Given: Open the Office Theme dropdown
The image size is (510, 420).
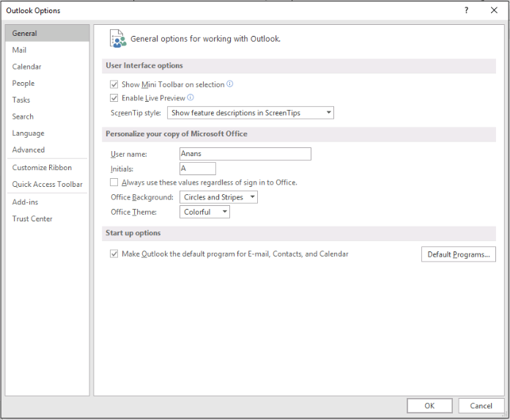Looking at the screenshot, I should [x=204, y=212].
